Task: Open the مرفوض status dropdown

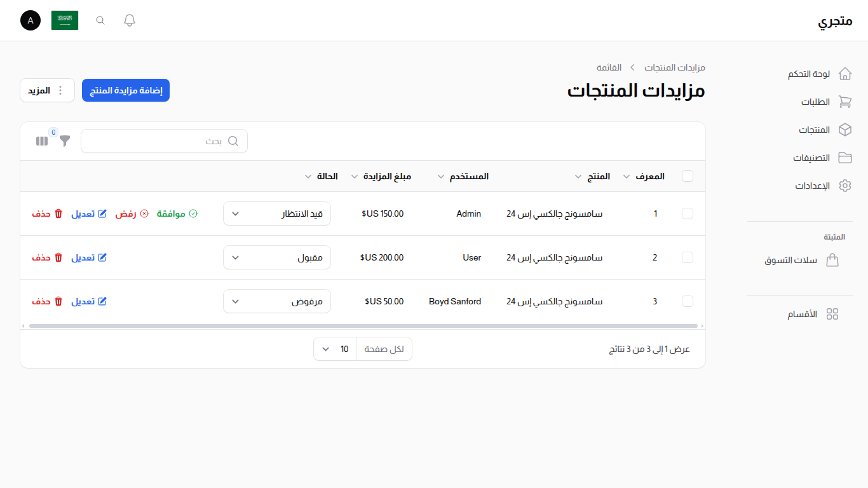Action: (276, 301)
